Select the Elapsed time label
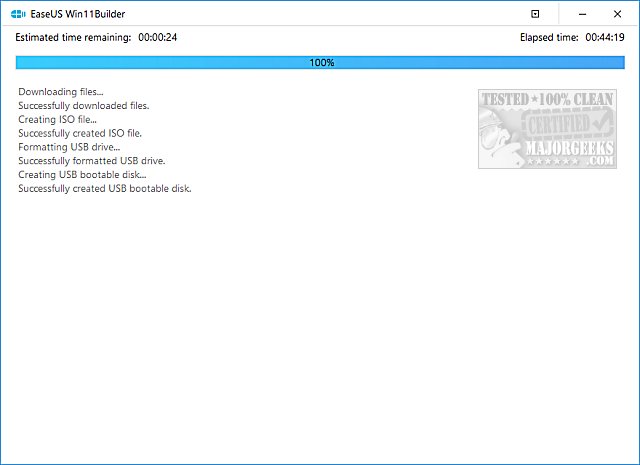 click(549, 38)
